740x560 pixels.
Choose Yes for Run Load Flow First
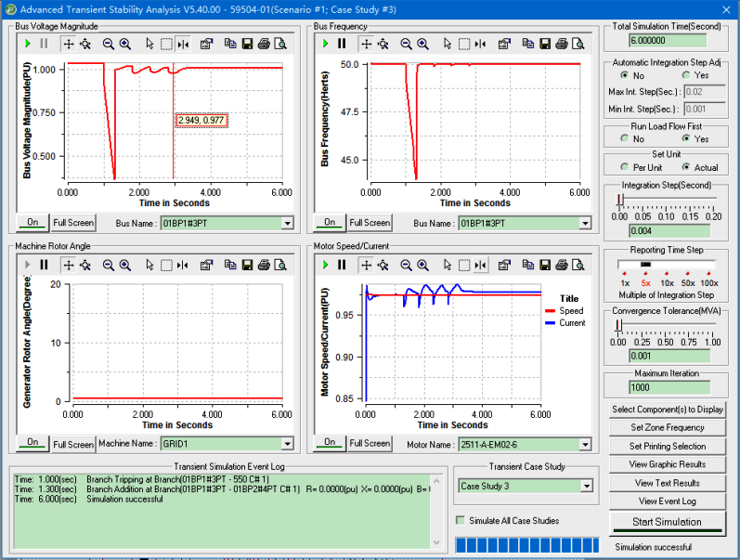(686, 138)
